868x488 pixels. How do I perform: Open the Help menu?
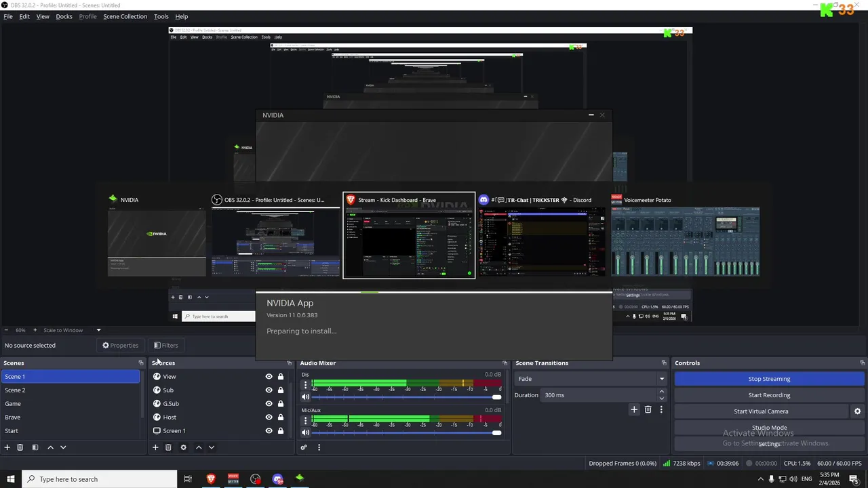(182, 16)
